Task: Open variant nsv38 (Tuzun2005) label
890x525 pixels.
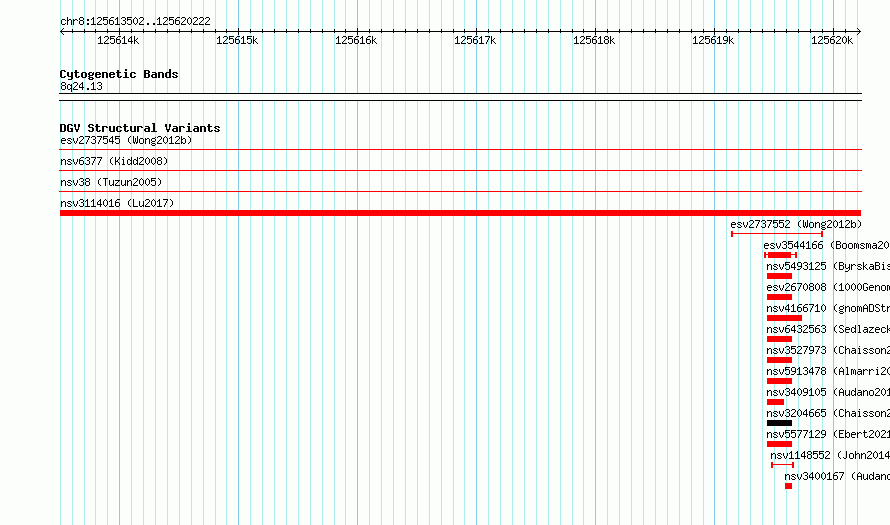Action: click(x=111, y=182)
